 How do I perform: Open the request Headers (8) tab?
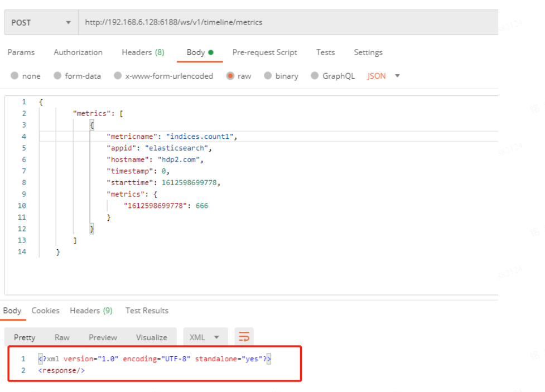click(x=143, y=52)
